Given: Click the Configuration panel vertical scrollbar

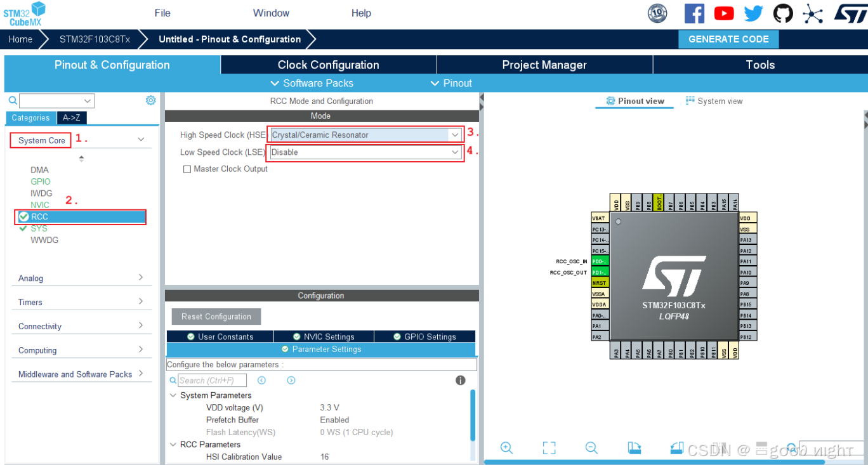Looking at the screenshot, I should 473,416.
